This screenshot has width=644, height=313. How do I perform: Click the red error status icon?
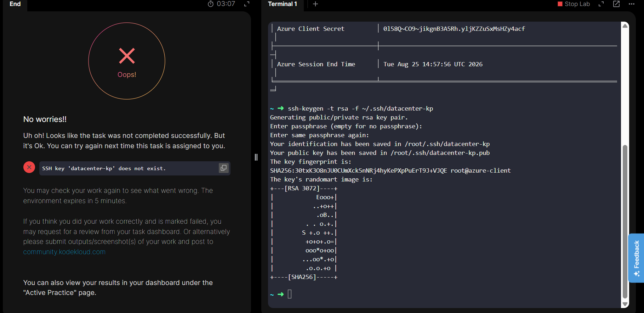(29, 167)
